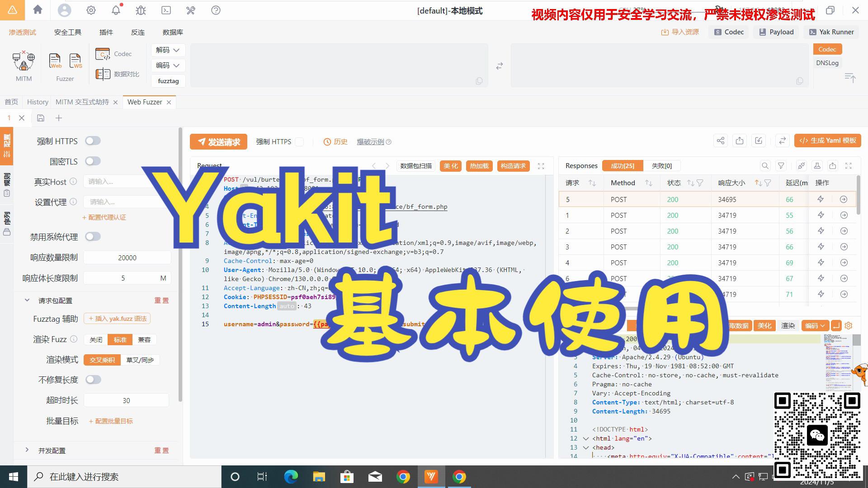
Task: Open the settings gear in title bar
Action: pos(91,10)
